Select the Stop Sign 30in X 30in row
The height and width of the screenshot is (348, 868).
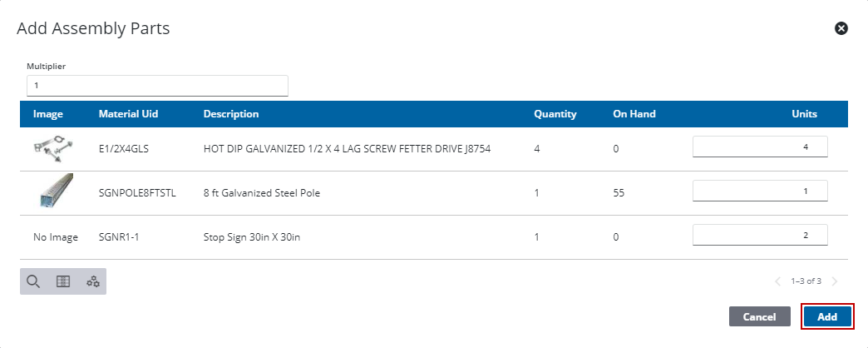pyautogui.click(x=251, y=237)
